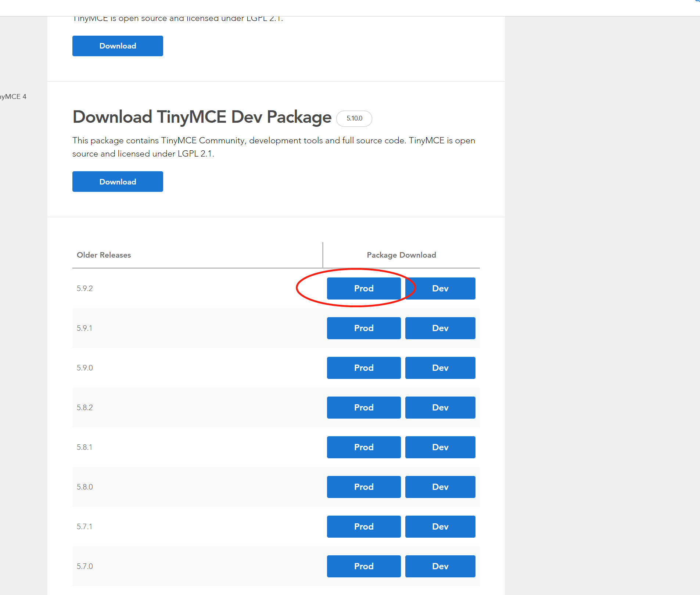The height and width of the screenshot is (595, 700).
Task: Get the Prod build of 5.9.0
Action: coord(364,368)
